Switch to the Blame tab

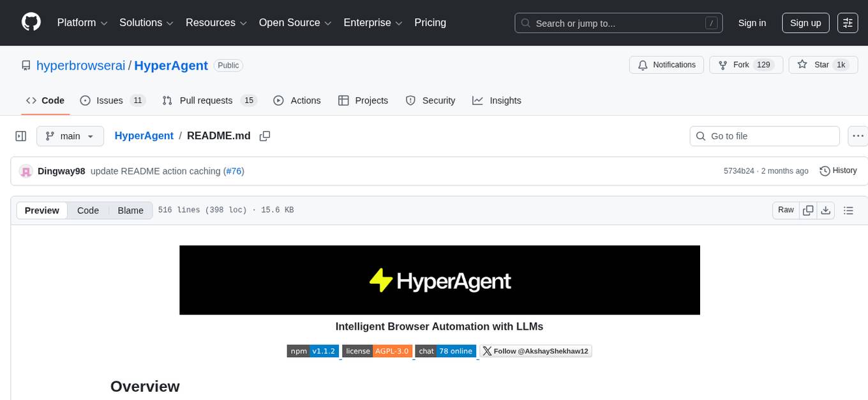pos(130,210)
